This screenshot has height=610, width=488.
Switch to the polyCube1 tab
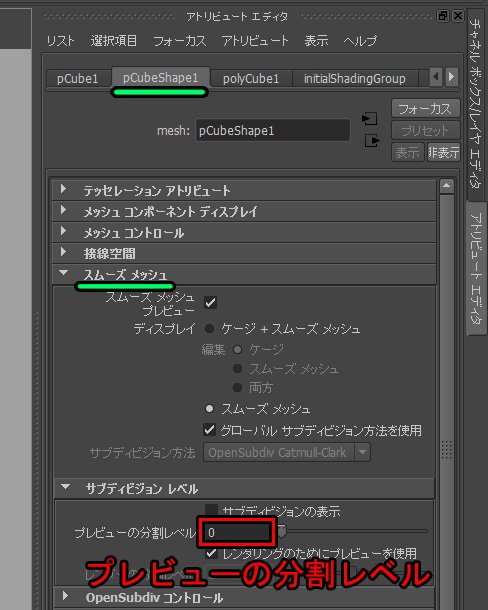[x=251, y=78]
